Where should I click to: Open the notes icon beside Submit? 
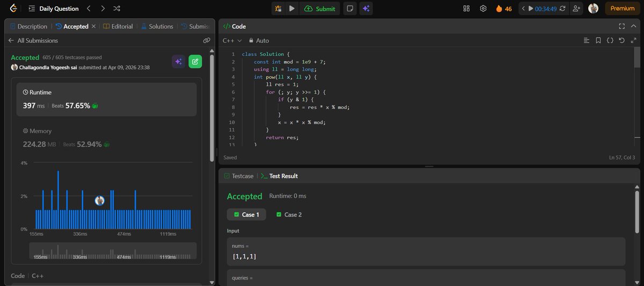coord(349,9)
